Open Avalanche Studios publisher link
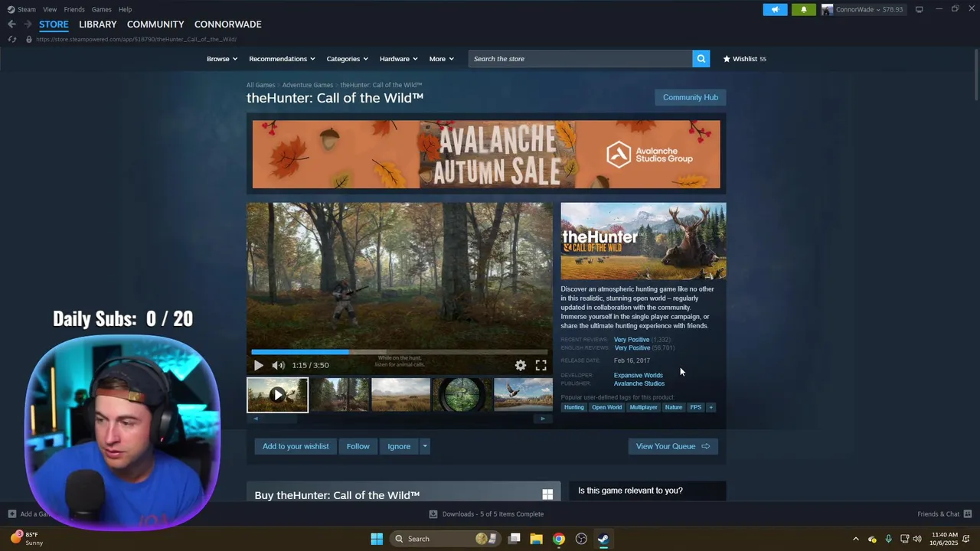The height and width of the screenshot is (551, 980). 639,383
